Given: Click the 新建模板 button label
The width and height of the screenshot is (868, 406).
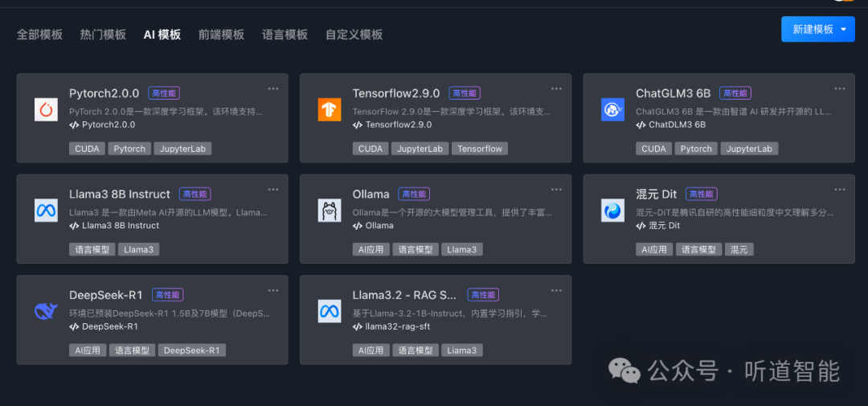Looking at the screenshot, I should pos(813,30).
